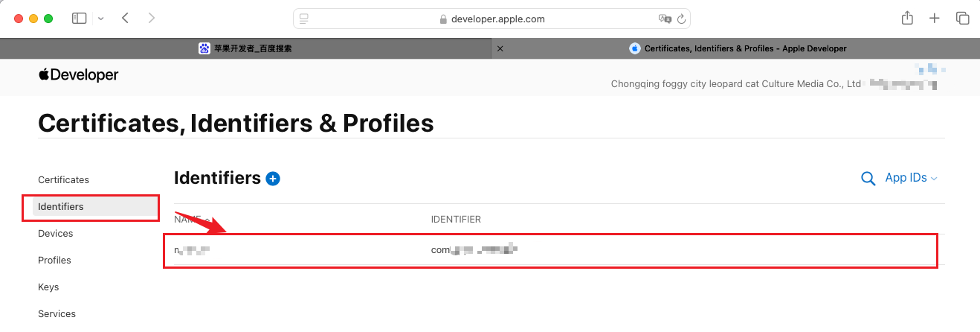
Task: Open Certificates in the sidebar
Action: 63,179
